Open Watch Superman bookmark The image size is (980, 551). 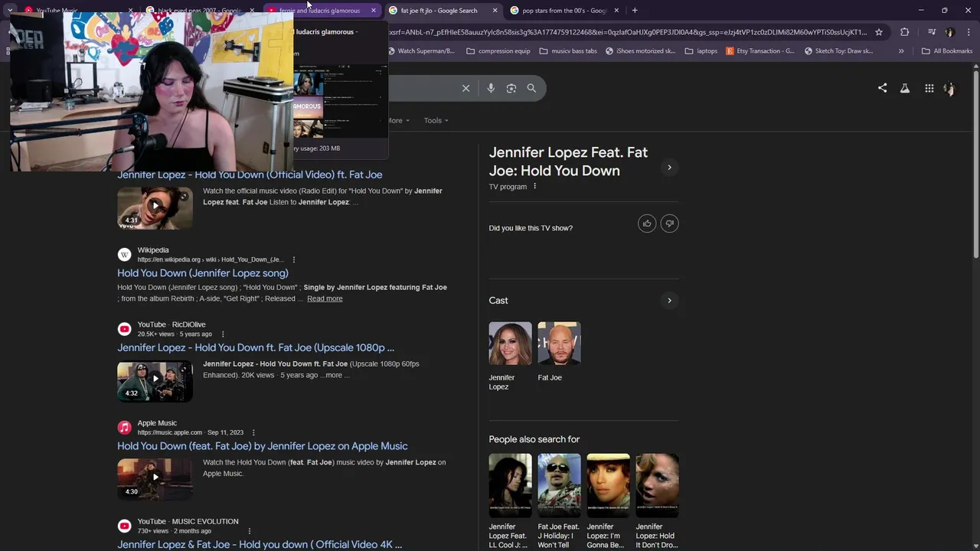[x=422, y=51]
